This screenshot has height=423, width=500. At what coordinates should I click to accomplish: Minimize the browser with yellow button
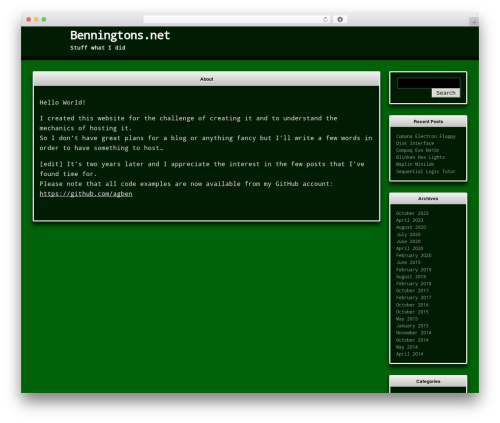pyautogui.click(x=36, y=19)
